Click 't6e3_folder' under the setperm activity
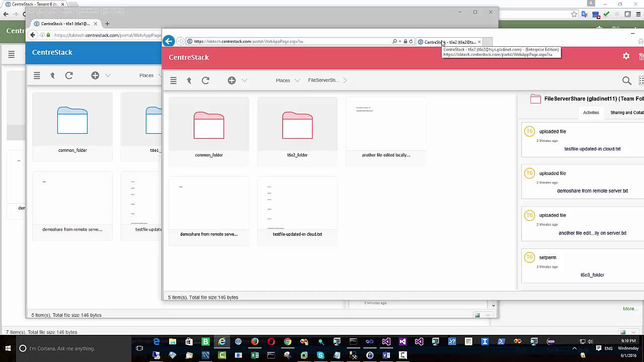 coord(592,275)
